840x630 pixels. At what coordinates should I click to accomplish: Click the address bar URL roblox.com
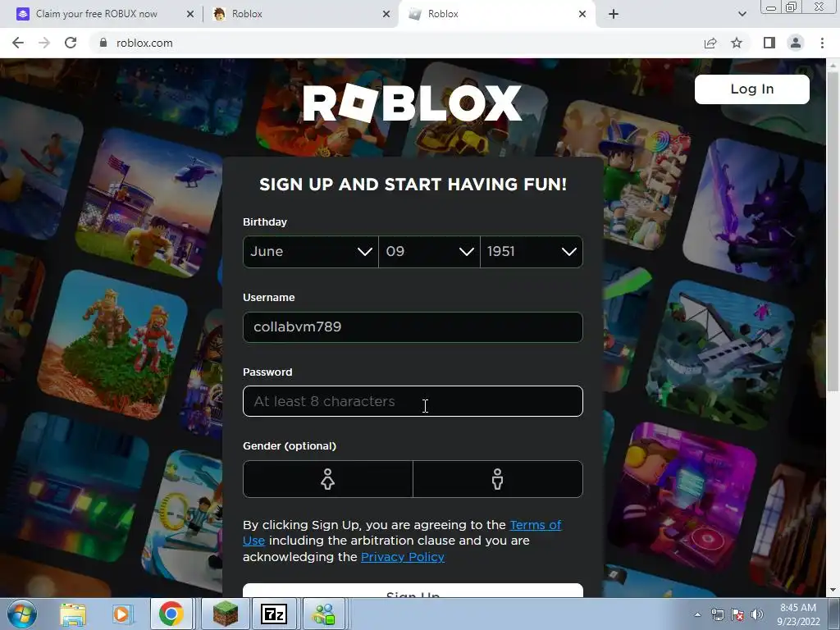[144, 43]
